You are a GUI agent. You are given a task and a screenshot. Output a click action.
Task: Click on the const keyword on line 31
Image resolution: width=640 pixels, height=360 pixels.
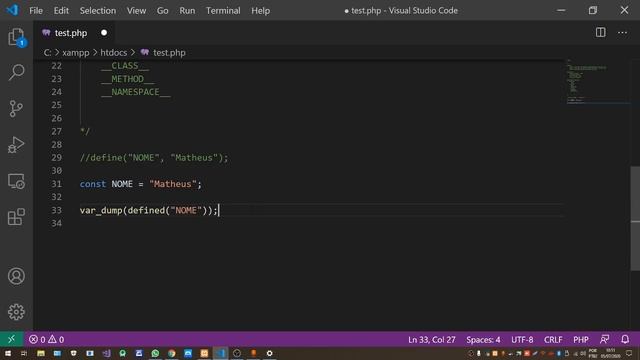(93, 184)
